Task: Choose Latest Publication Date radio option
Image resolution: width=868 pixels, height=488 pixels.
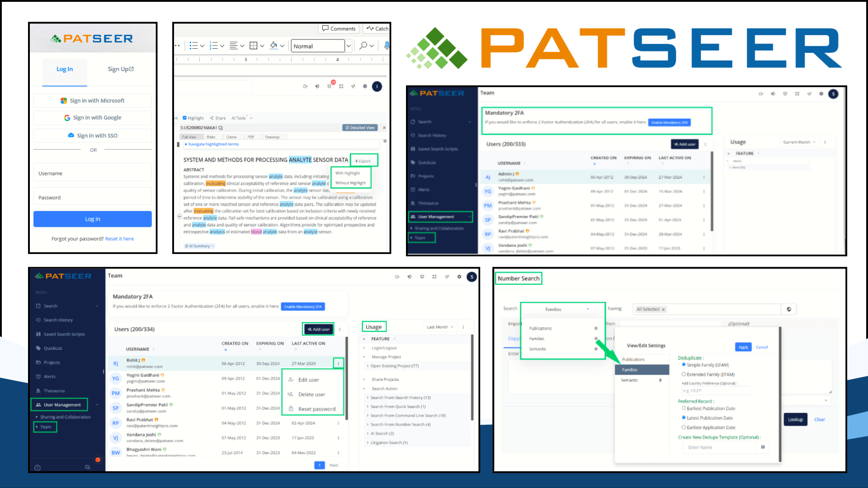Action: [x=684, y=418]
